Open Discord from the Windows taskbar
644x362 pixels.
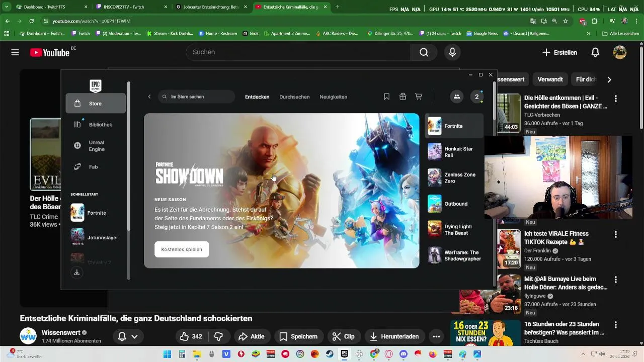[x=403, y=354]
